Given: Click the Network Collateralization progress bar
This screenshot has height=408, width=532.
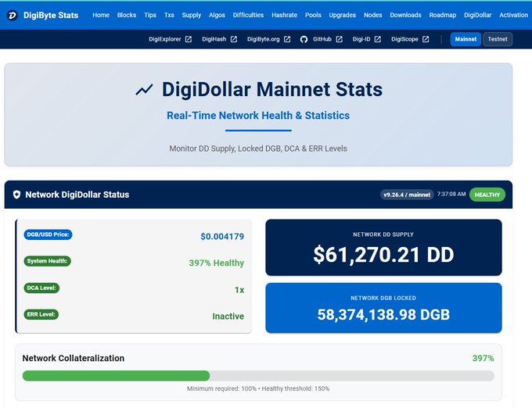Looking at the screenshot, I should (258, 376).
